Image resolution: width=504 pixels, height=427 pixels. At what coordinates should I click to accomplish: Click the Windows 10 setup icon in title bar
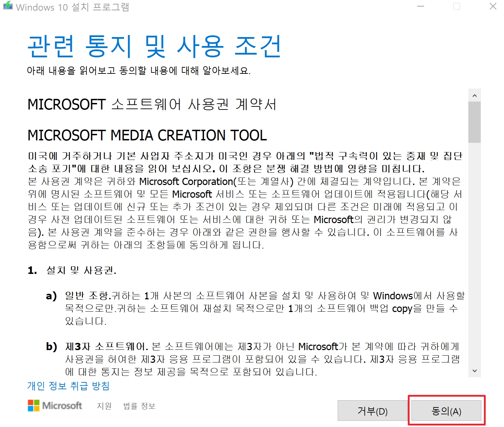coord(8,6)
